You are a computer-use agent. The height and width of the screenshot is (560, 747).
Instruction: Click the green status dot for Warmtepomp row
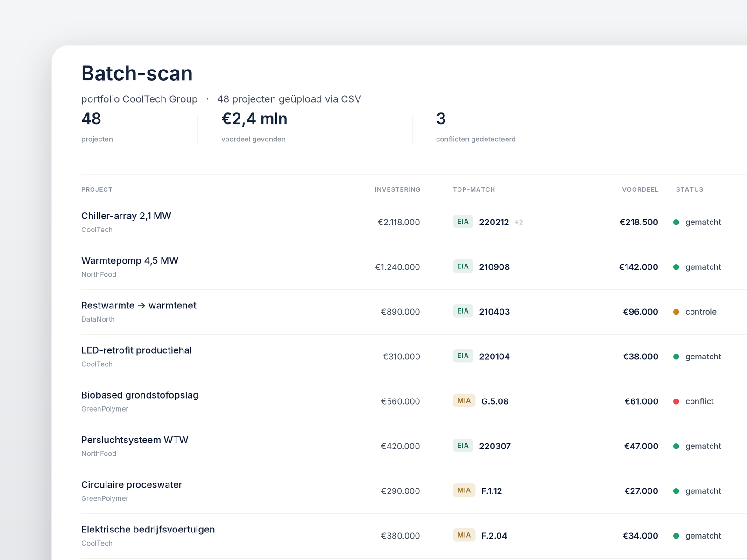pos(676,267)
